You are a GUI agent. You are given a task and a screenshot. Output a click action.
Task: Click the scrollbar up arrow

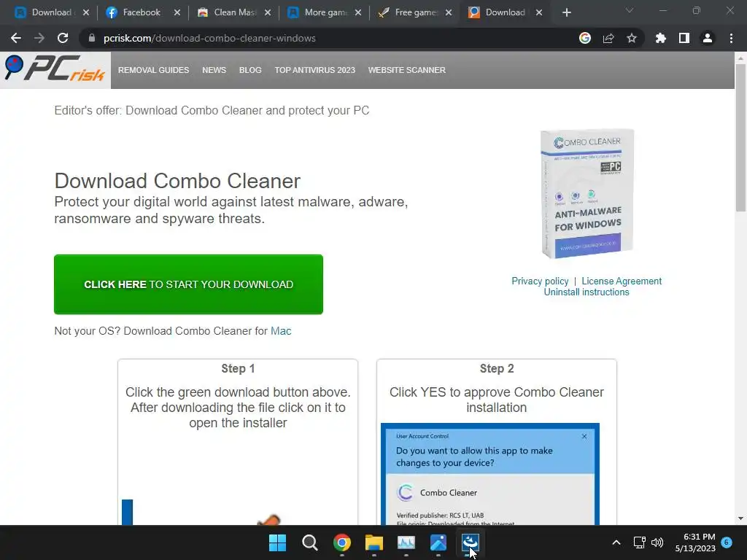[x=740, y=58]
